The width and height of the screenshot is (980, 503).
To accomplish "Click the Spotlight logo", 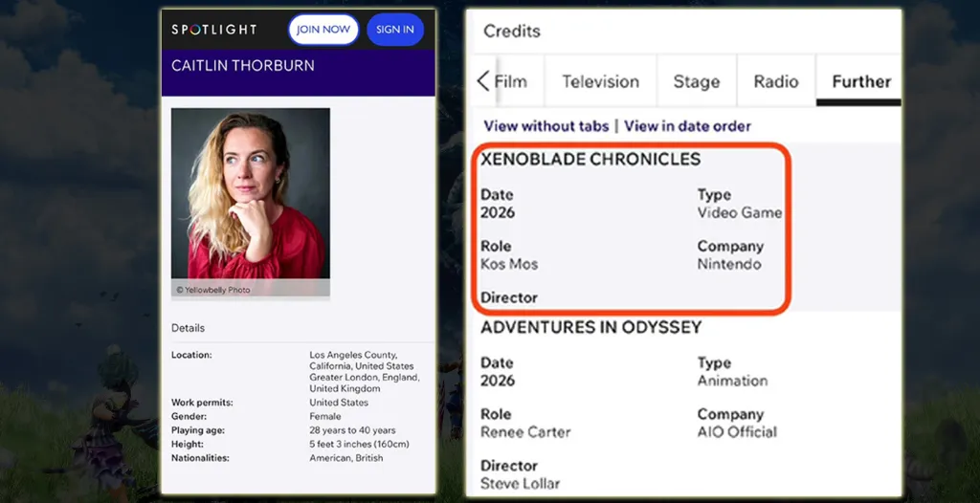I will [x=214, y=30].
